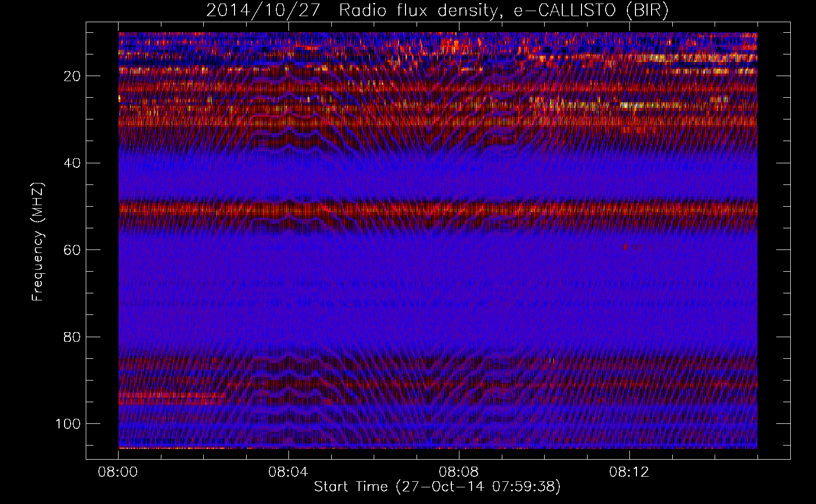The width and height of the screenshot is (816, 504).
Task: Click the "Start Time (27-Oct-14 07:59:38)" label
Action: pos(437,487)
